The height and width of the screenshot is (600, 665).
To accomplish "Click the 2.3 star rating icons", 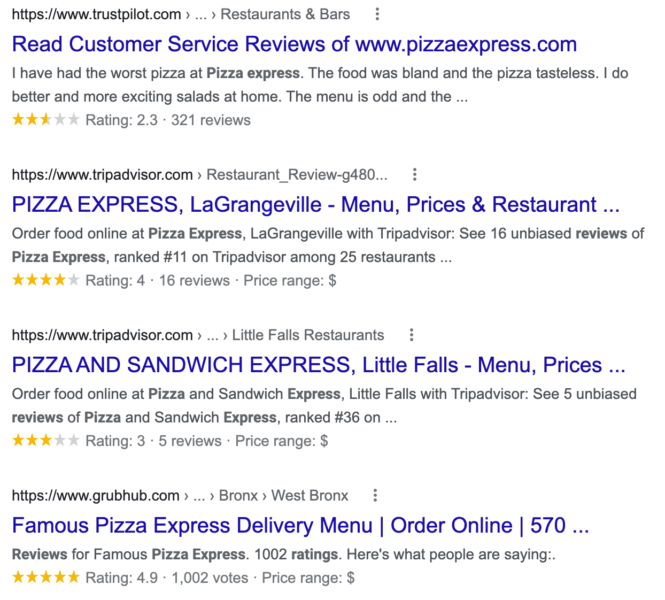I will (x=46, y=120).
